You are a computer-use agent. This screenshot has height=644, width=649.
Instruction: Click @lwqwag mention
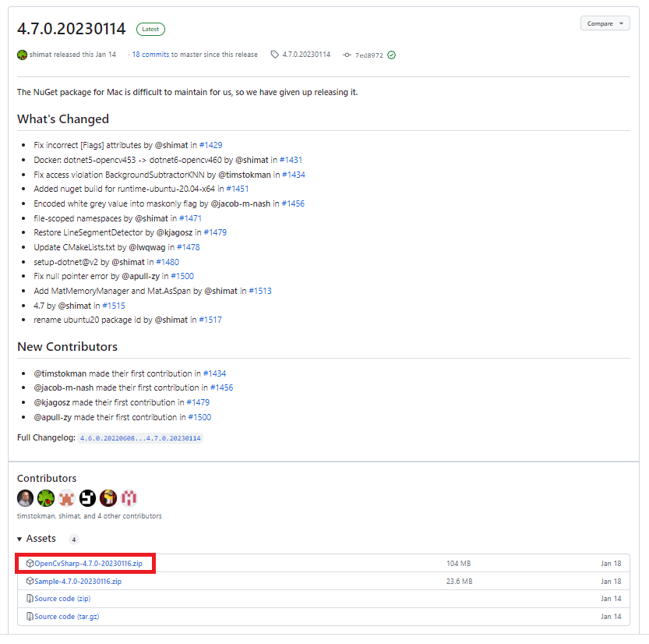(147, 247)
